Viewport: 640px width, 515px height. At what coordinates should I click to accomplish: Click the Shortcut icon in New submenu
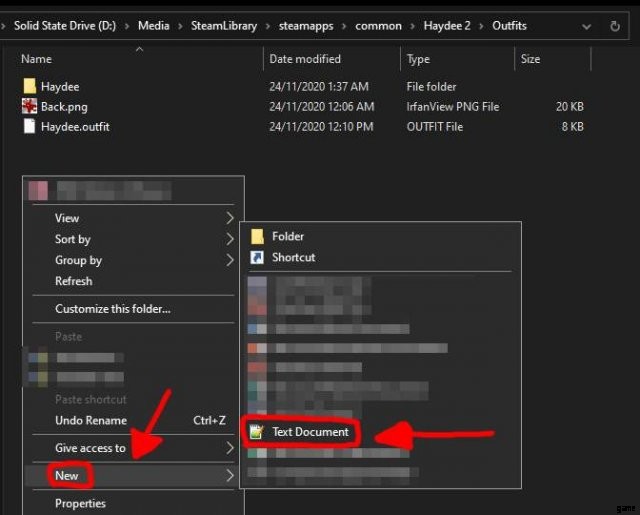point(257,257)
